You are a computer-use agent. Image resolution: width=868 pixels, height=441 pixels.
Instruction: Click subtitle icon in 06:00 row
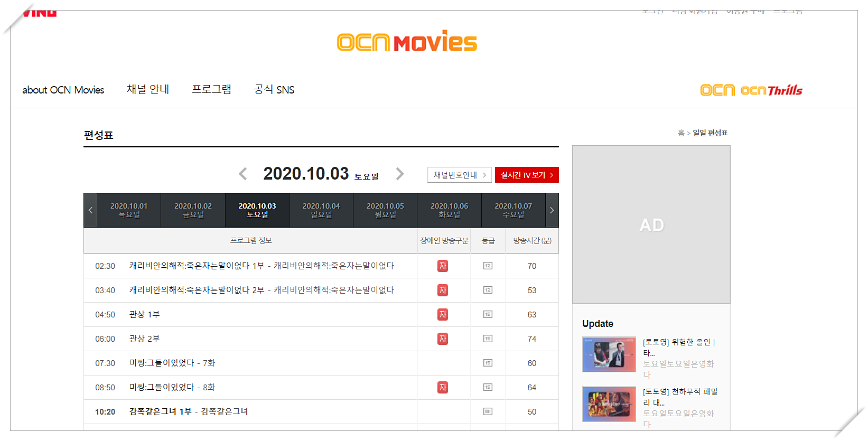[x=443, y=339]
